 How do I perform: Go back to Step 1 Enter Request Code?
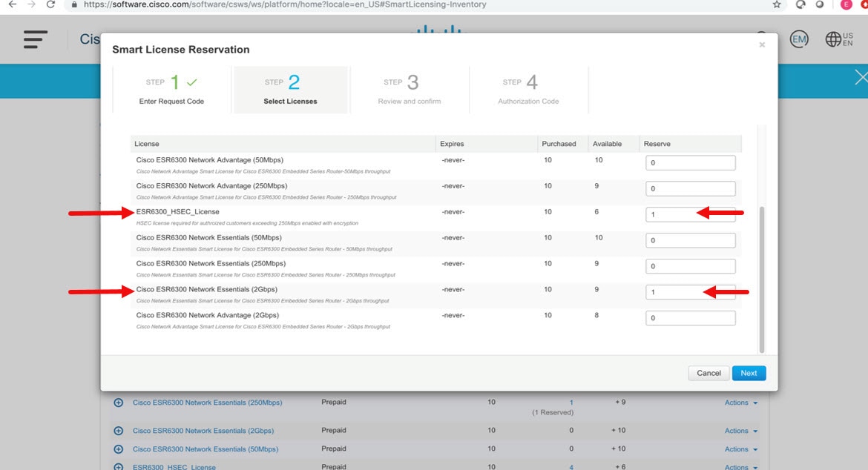pos(172,88)
